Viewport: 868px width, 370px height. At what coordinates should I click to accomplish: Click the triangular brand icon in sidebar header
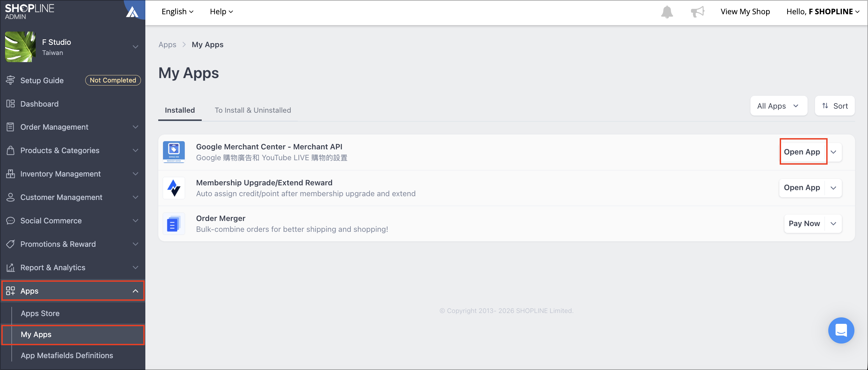click(x=132, y=12)
